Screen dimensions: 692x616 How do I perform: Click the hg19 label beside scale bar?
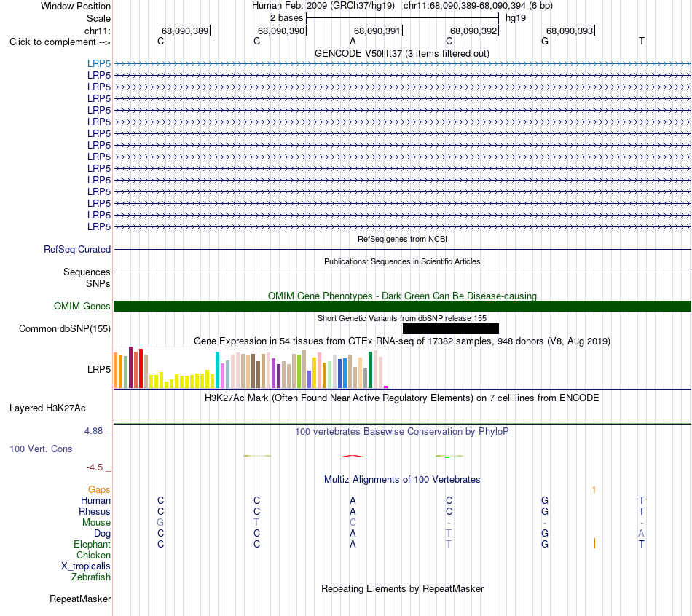tap(516, 18)
